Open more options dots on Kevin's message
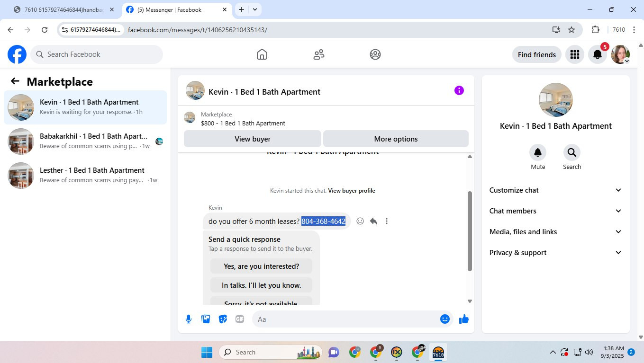 (387, 221)
